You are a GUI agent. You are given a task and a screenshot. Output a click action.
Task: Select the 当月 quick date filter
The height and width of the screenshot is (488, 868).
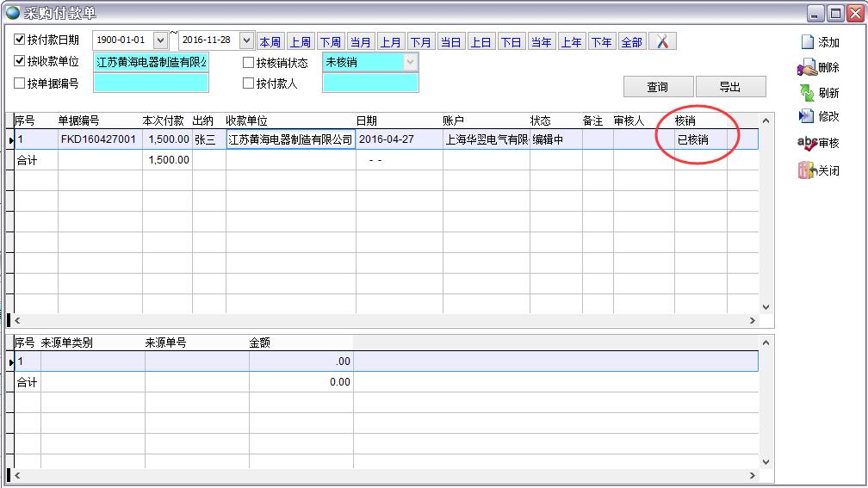(x=360, y=42)
